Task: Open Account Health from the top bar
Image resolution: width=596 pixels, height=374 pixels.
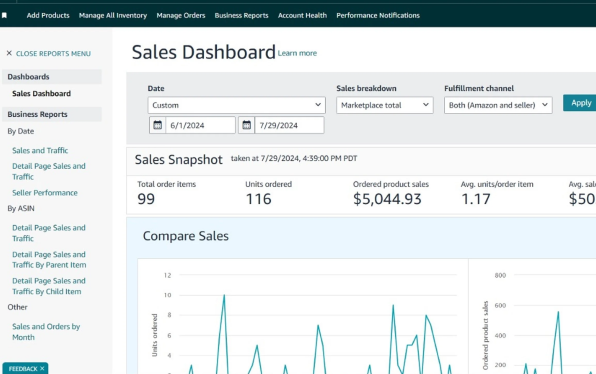Action: (x=302, y=16)
